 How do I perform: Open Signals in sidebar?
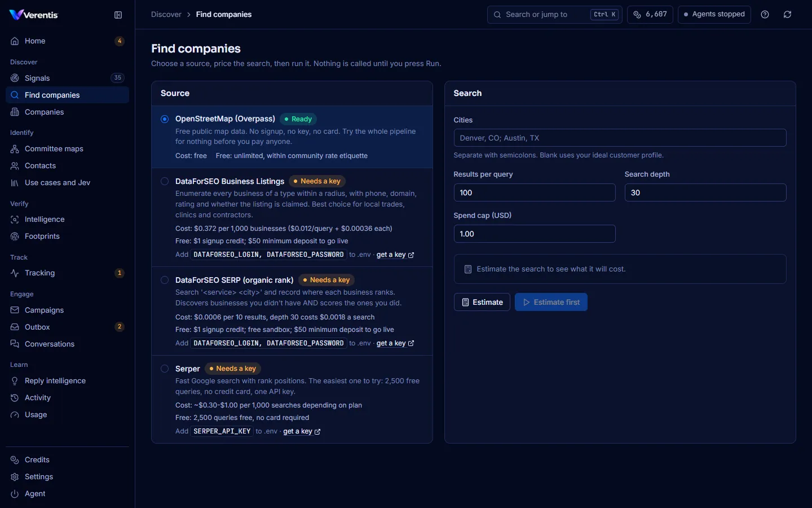coord(67,78)
